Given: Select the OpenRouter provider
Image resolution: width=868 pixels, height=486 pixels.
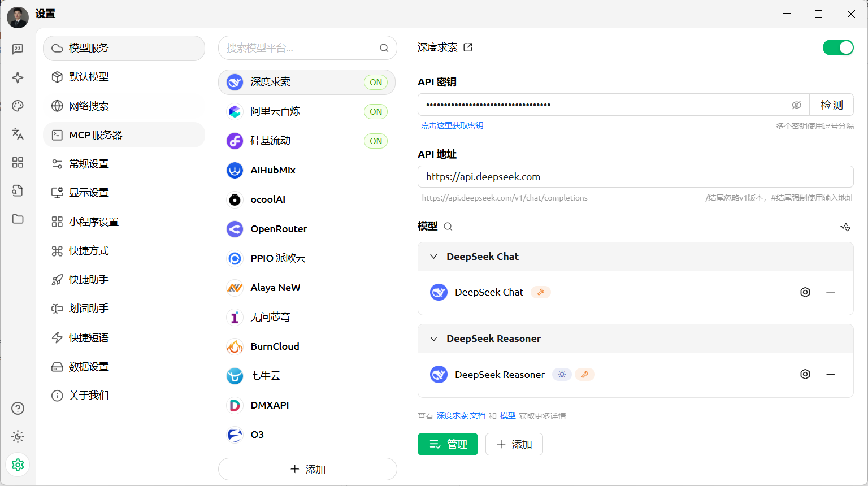Looking at the screenshot, I should point(307,229).
